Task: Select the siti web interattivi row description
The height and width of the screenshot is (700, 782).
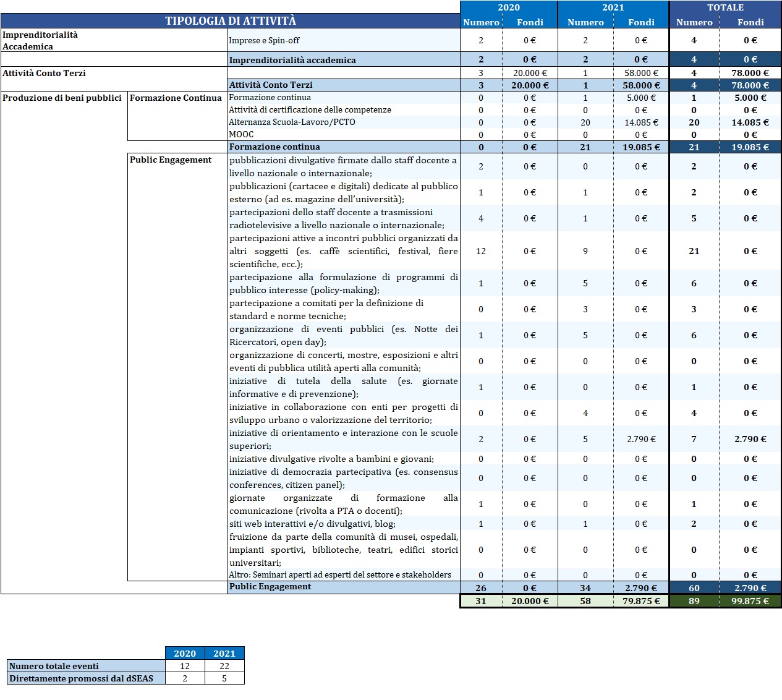Action: click(x=312, y=524)
